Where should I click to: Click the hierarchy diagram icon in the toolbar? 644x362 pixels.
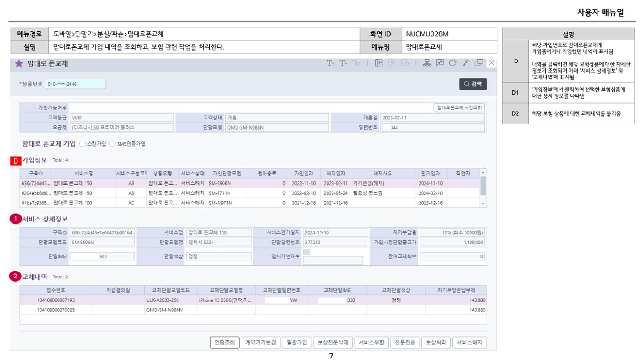click(427, 63)
